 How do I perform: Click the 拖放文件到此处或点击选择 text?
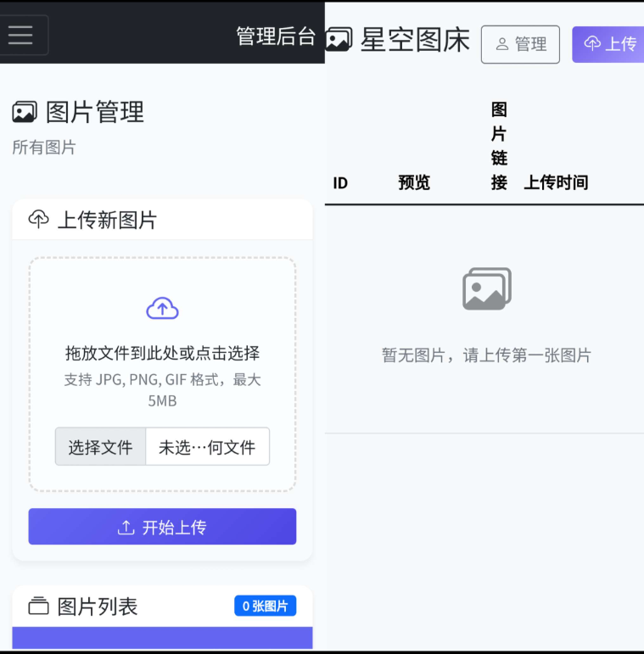[x=162, y=353]
